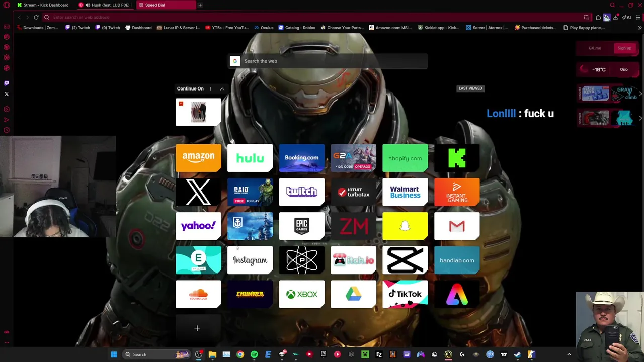
Task: Expand the bookmarks bar overflow chevron
Action: tap(639, 28)
